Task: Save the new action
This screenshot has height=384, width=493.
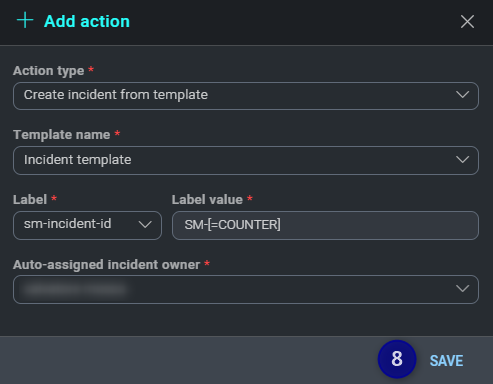Action: (x=446, y=361)
